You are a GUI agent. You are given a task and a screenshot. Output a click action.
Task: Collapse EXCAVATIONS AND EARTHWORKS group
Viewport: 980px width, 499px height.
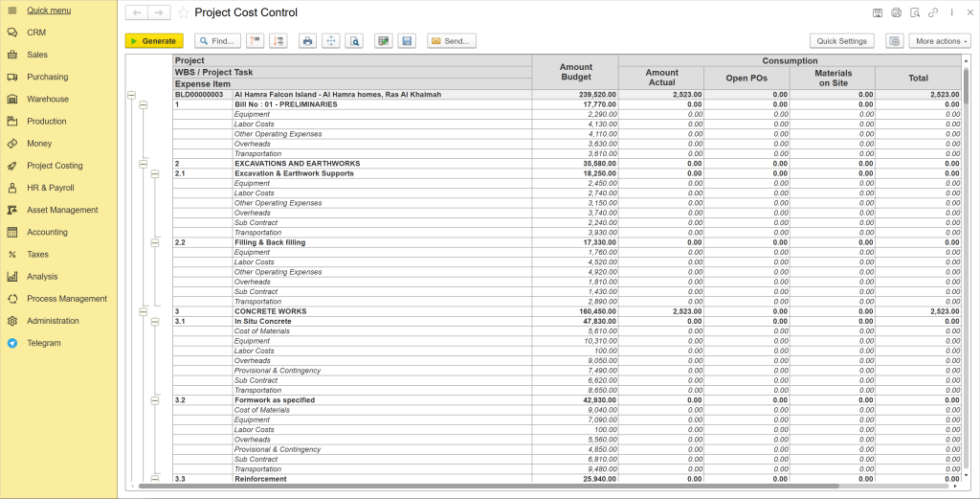click(x=144, y=164)
